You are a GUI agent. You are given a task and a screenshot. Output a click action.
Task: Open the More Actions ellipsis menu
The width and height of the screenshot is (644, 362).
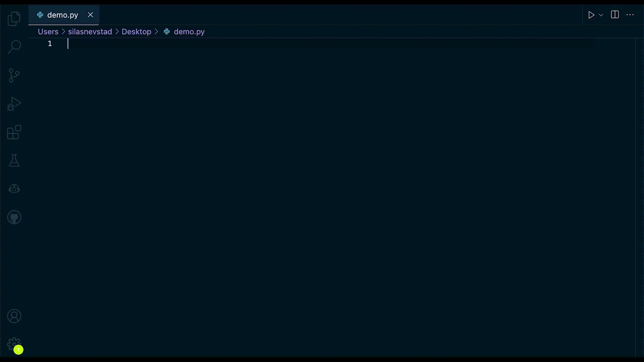point(630,15)
